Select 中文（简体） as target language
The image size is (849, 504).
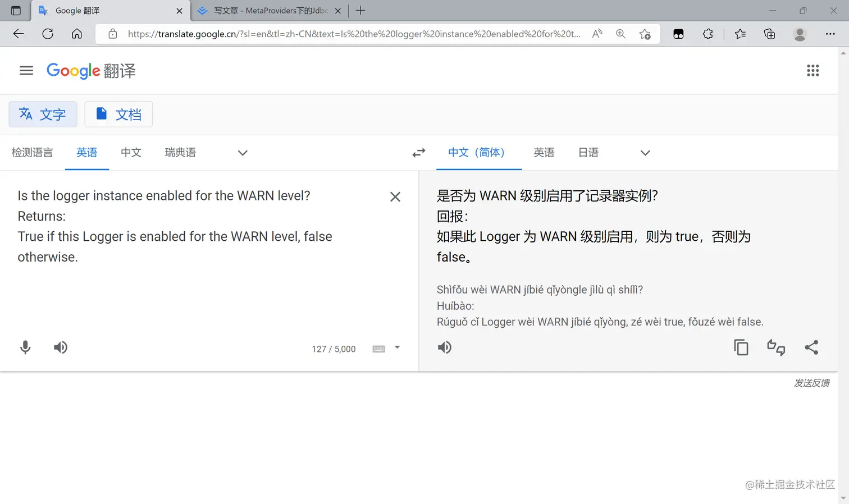pos(479,153)
